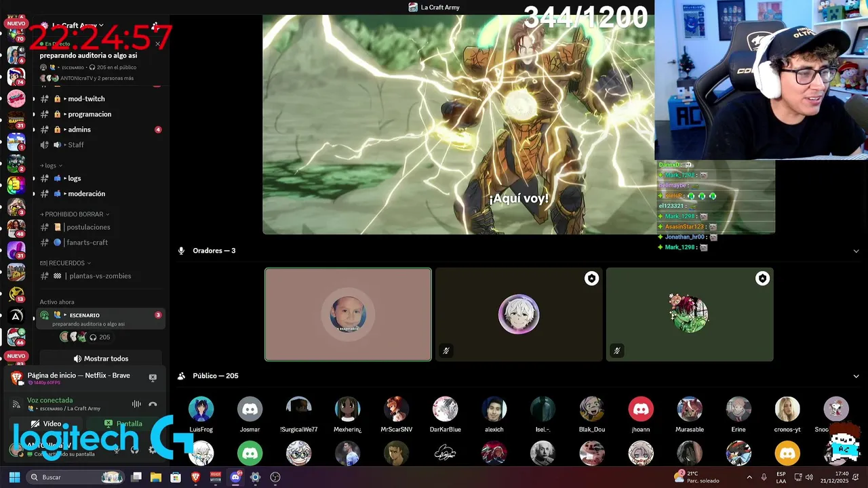This screenshot has height=488, width=868.
Task: Open Task View in taskbar
Action: [x=136, y=477]
